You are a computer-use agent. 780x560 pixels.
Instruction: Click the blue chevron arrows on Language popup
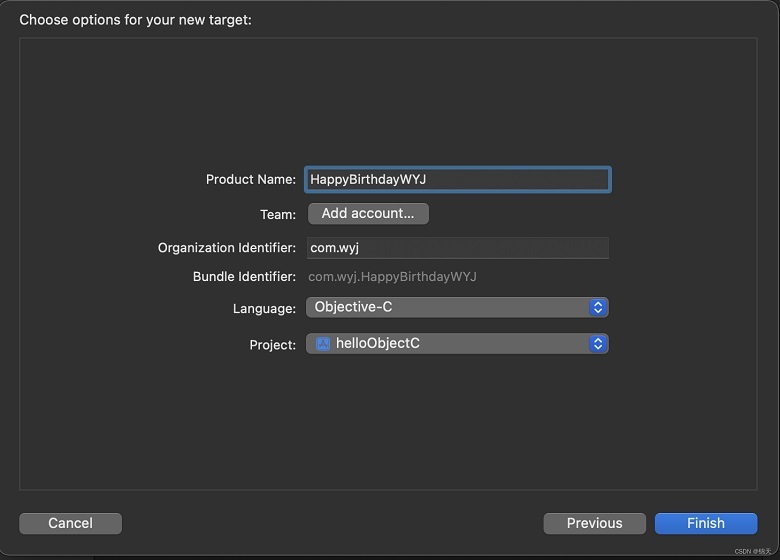click(598, 307)
